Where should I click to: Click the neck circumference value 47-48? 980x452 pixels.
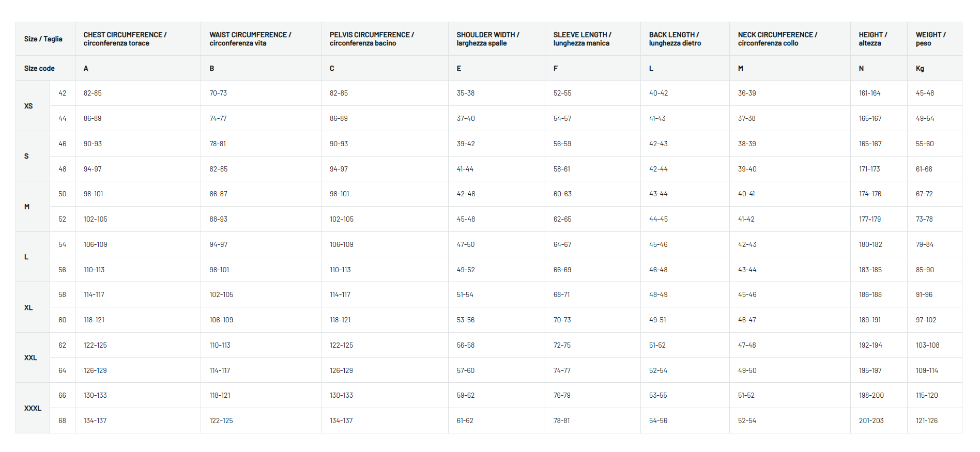(x=746, y=345)
